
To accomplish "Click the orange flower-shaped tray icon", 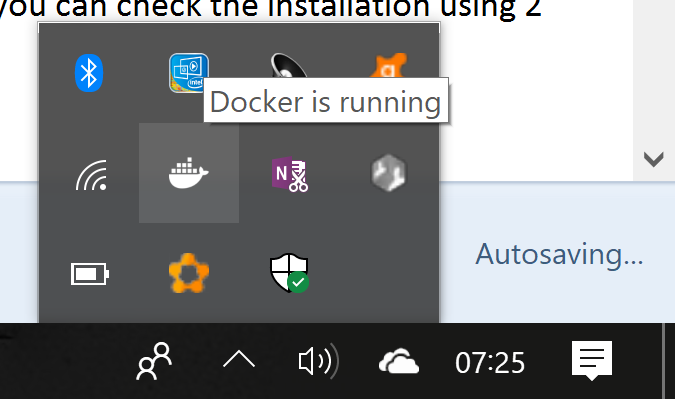I will pos(189,273).
